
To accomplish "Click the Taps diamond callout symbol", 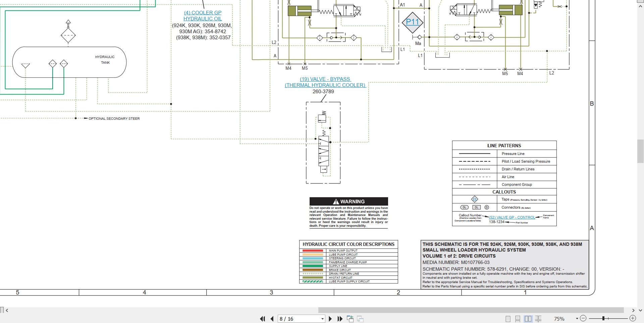I will pos(475,199).
